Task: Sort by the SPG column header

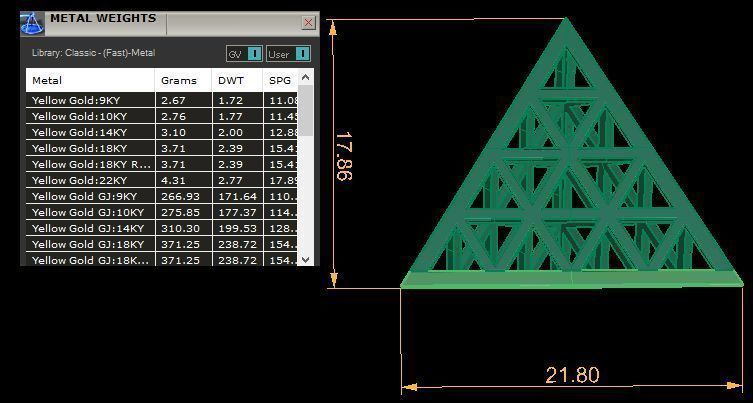Action: click(x=280, y=80)
